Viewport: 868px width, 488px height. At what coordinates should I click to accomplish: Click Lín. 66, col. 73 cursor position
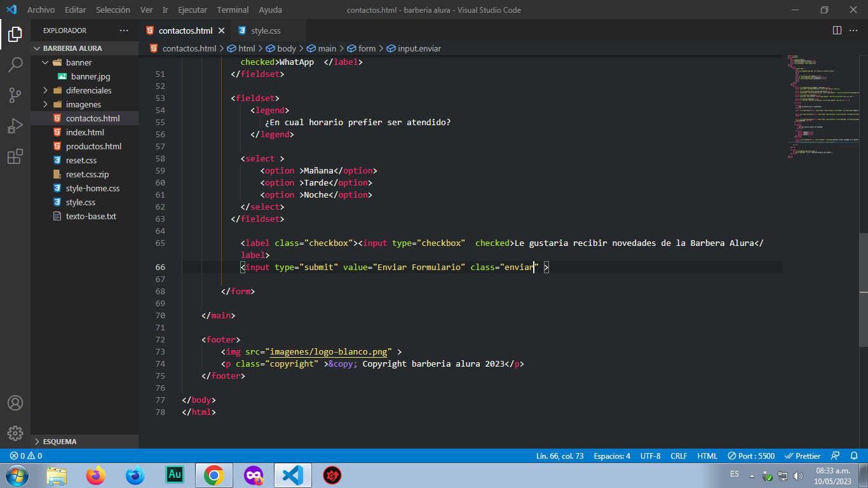pos(560,456)
